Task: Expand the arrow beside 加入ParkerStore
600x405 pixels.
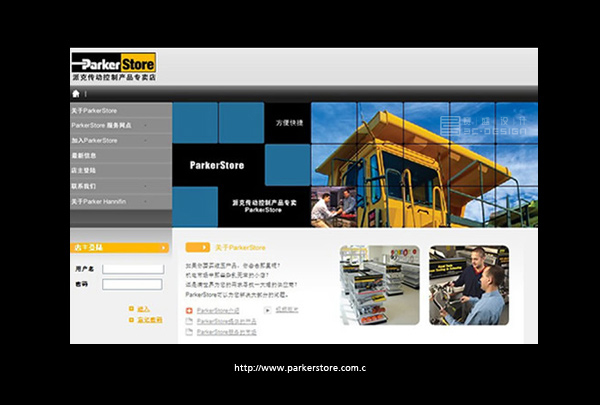Action: click(145, 140)
